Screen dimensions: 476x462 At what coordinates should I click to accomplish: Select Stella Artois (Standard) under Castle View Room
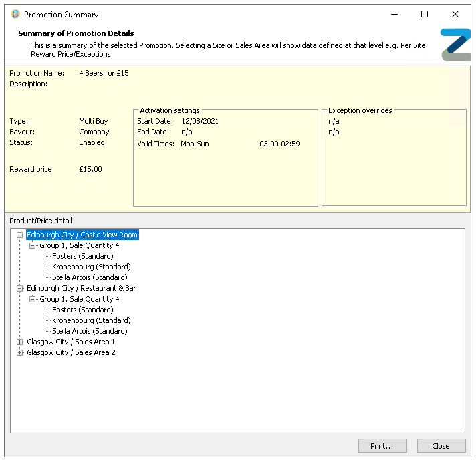[x=89, y=277]
